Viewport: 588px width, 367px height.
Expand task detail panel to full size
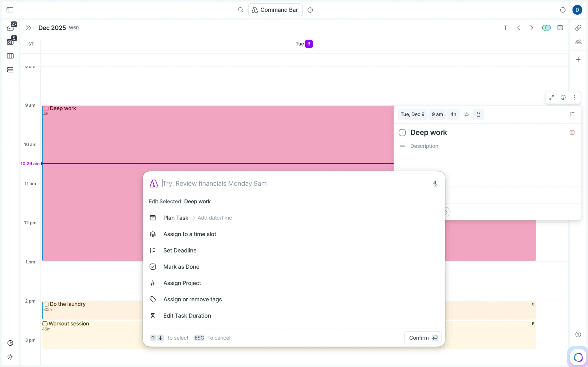(551, 97)
